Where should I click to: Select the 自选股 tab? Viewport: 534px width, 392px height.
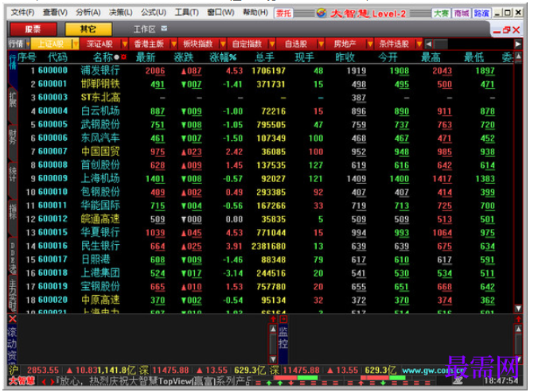(x=296, y=44)
